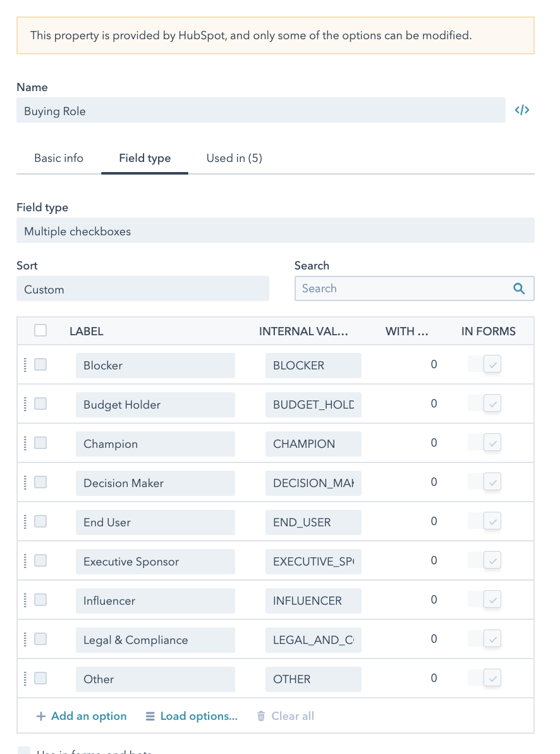Viewport: 560px width, 754px height.
Task: Click the plus icon to add an option
Action: pyautogui.click(x=41, y=716)
